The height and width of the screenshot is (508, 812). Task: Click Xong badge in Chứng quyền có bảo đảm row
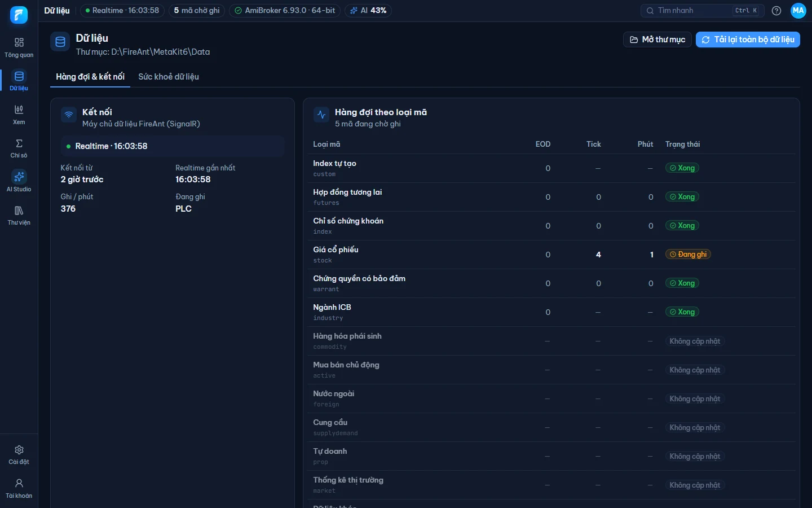pyautogui.click(x=682, y=283)
